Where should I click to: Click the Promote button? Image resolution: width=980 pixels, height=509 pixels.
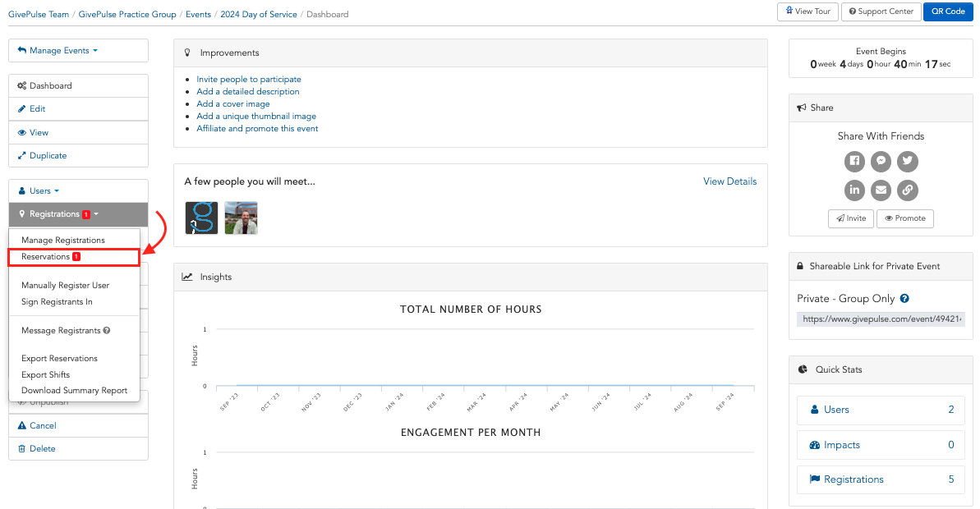[905, 218]
